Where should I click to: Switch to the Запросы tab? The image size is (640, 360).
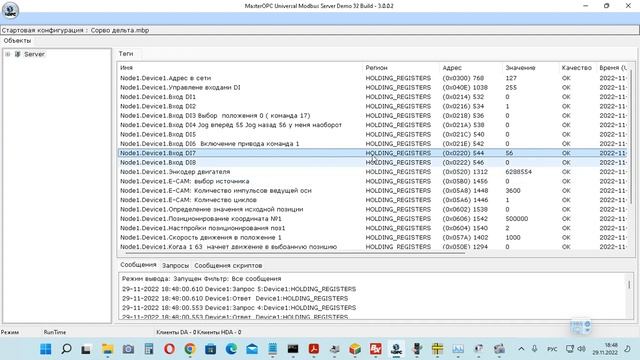pos(175,265)
